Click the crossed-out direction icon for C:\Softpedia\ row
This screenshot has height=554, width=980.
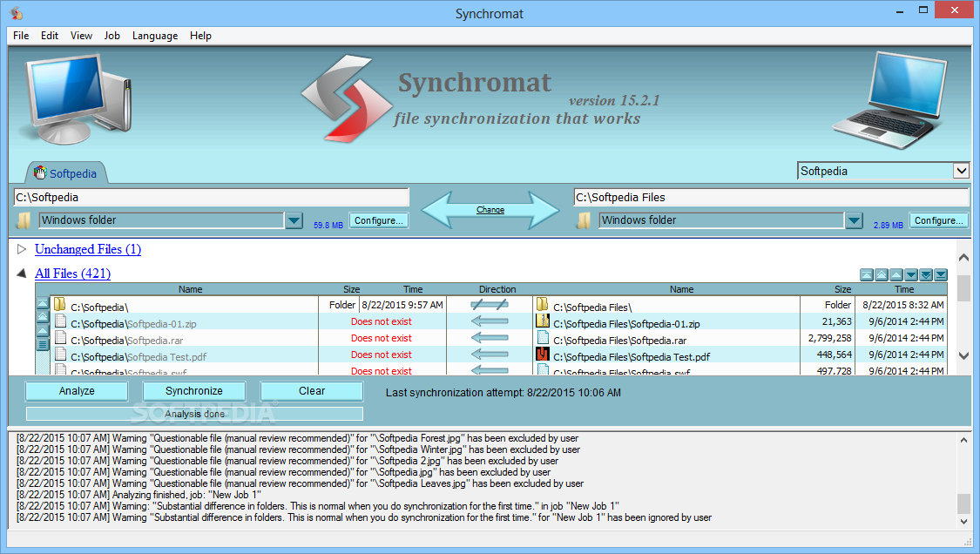coord(490,305)
